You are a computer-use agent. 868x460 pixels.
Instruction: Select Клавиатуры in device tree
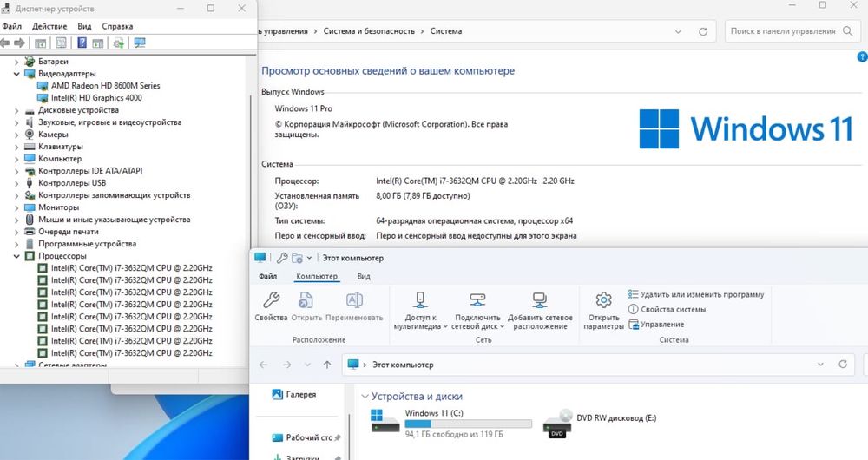click(x=54, y=147)
